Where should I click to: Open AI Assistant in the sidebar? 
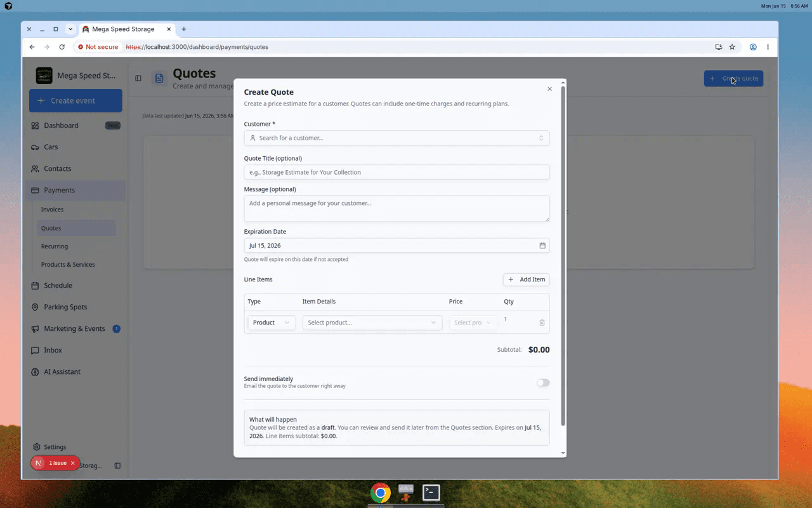click(75, 372)
